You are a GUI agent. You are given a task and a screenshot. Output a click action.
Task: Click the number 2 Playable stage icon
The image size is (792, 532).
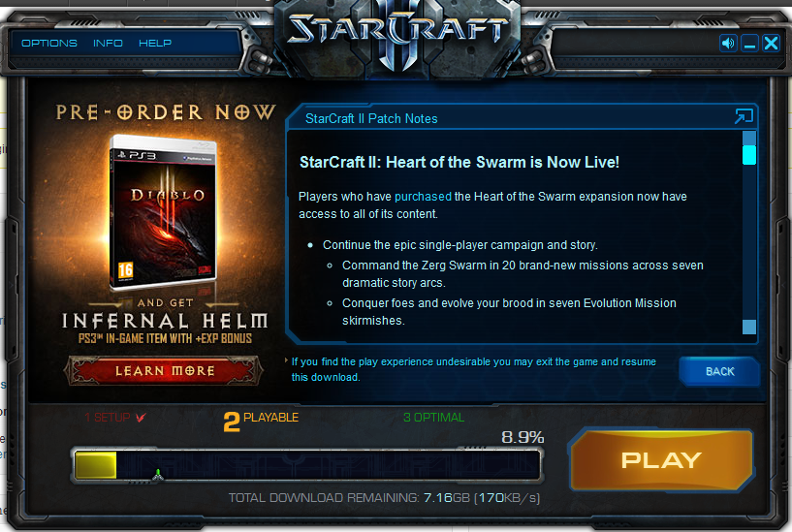pos(232,422)
